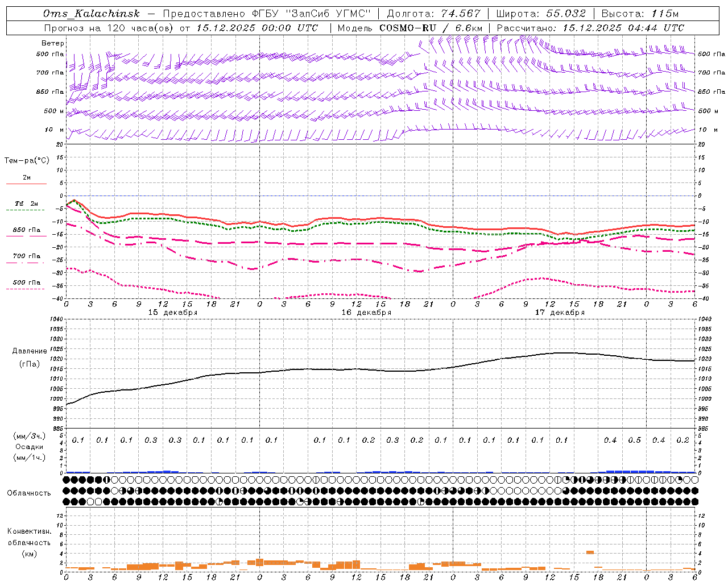
Task: Click the '(мм/1ч.)' precipitation unit label
Action: [30, 458]
